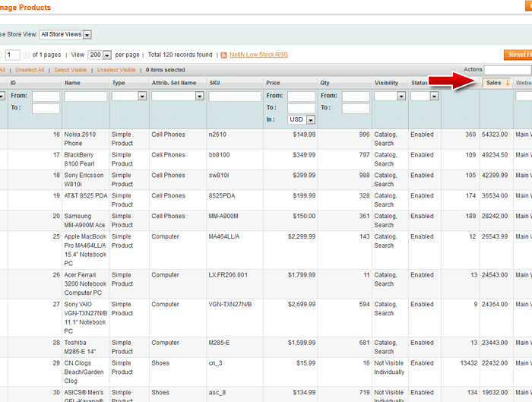The image size is (532, 402).
Task: Click Unselect Visible link
Action: (x=116, y=70)
